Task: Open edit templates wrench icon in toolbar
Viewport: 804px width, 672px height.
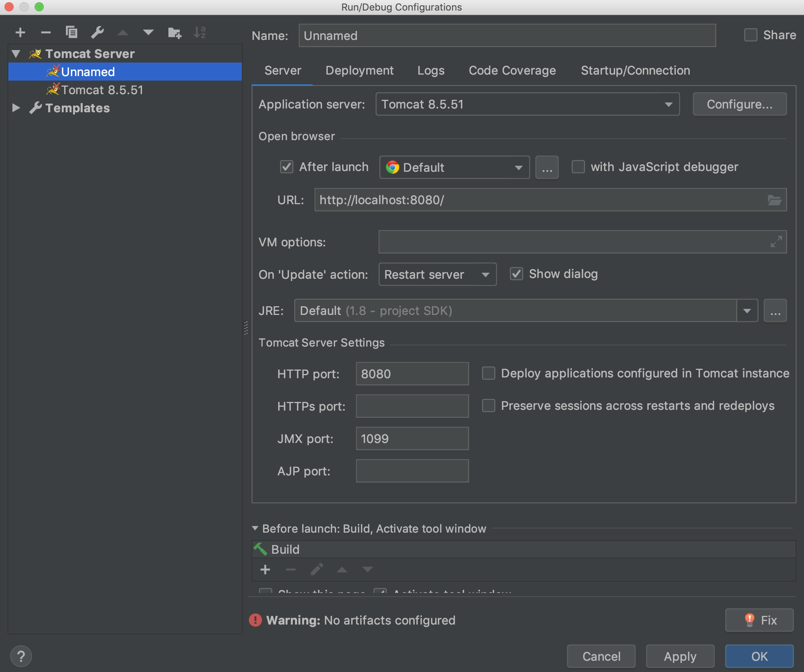Action: click(97, 32)
